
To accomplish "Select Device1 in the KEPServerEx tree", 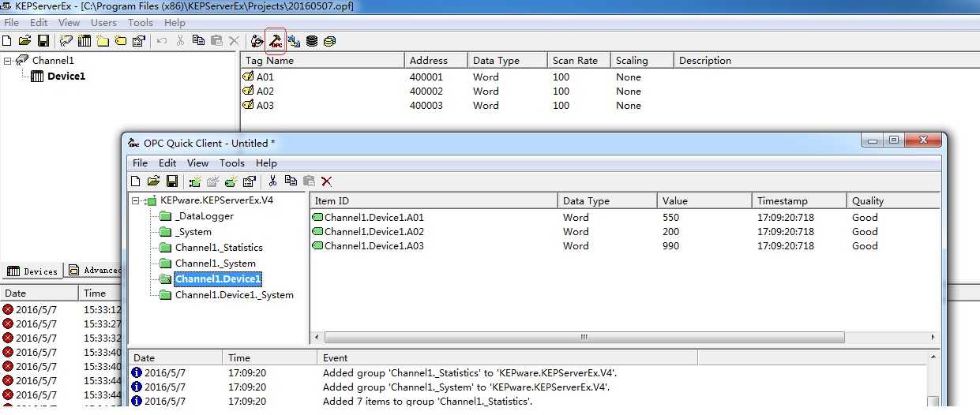I will coord(66,77).
